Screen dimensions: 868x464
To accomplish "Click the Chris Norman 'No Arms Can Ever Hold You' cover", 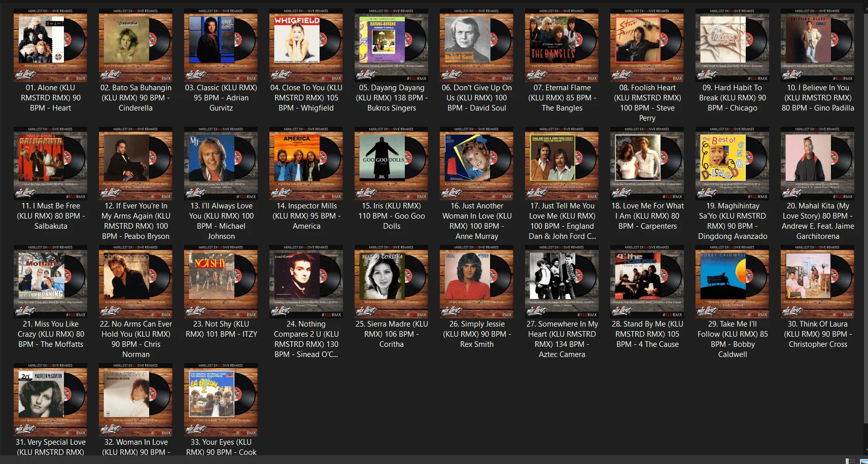I will 136,281.
